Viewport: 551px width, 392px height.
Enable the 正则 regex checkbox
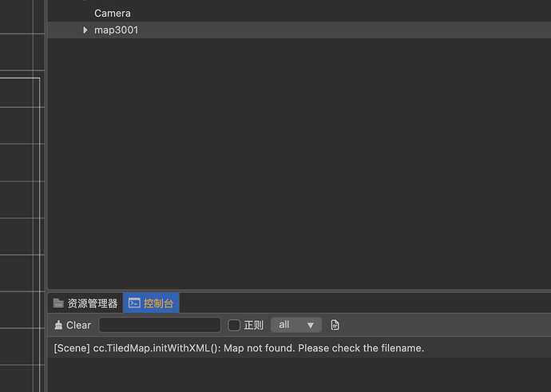pyautogui.click(x=234, y=325)
